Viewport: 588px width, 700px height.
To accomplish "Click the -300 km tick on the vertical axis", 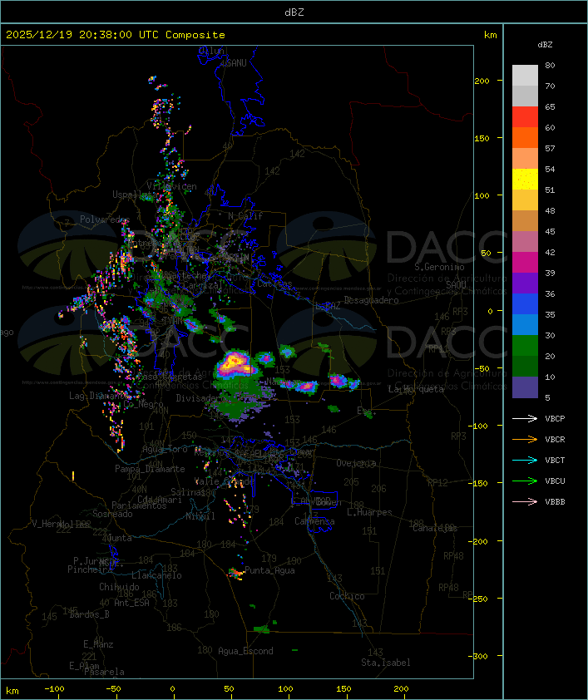I will [480, 656].
